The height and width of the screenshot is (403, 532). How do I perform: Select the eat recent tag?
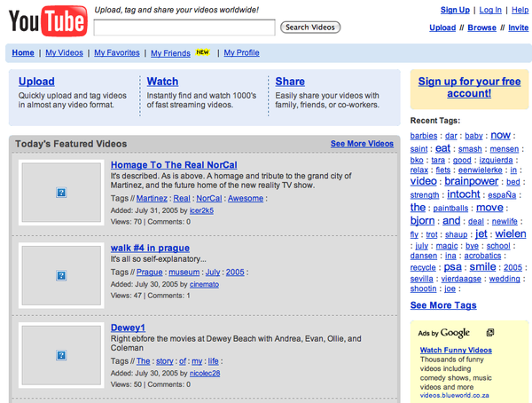point(442,148)
